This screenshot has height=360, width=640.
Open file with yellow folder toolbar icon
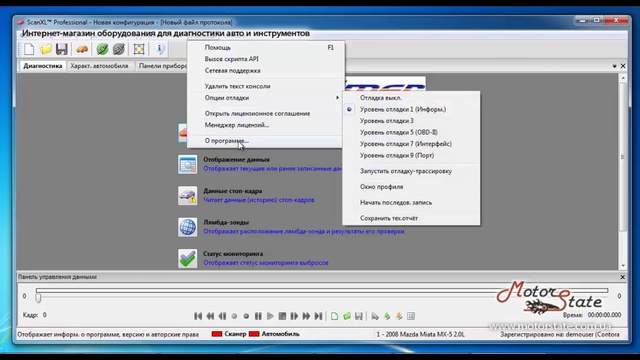pos(45,49)
